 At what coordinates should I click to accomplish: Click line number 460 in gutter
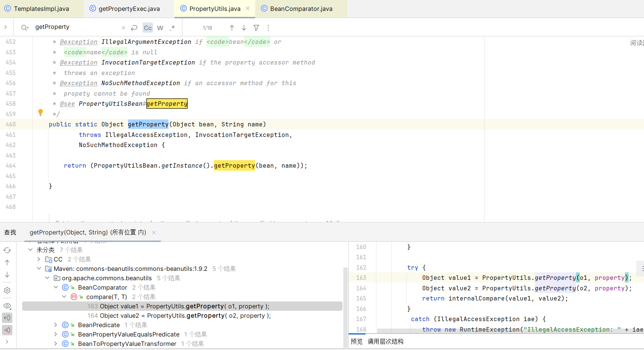[11, 124]
